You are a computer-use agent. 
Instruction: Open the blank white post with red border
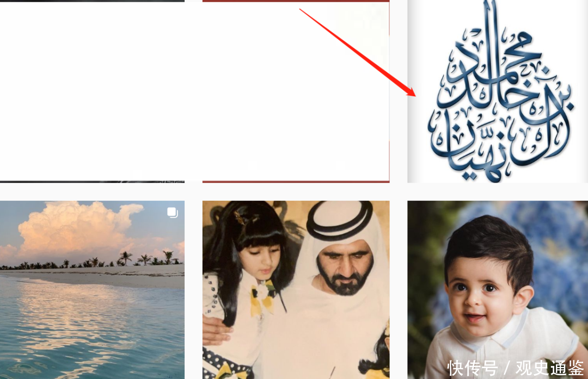pyautogui.click(x=296, y=91)
